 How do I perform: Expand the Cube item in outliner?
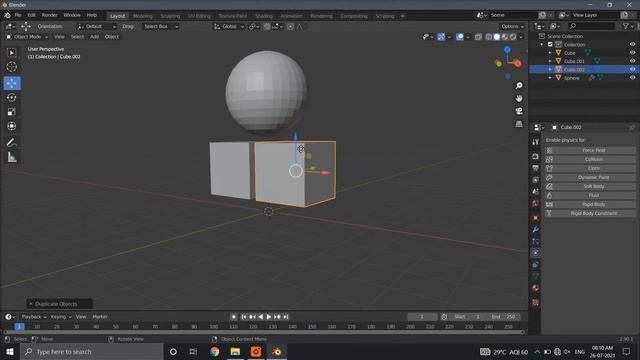550,53
